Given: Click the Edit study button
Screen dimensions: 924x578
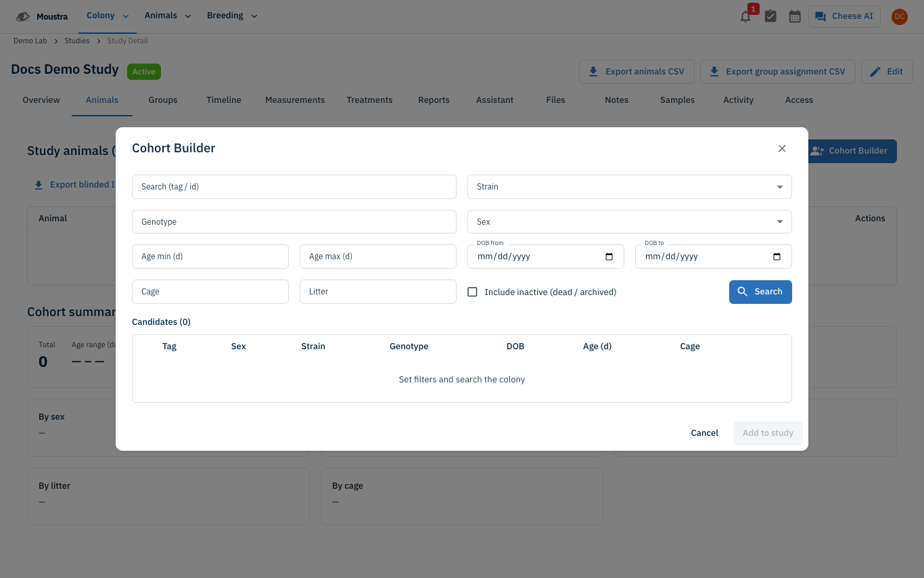Looking at the screenshot, I should [887, 72].
